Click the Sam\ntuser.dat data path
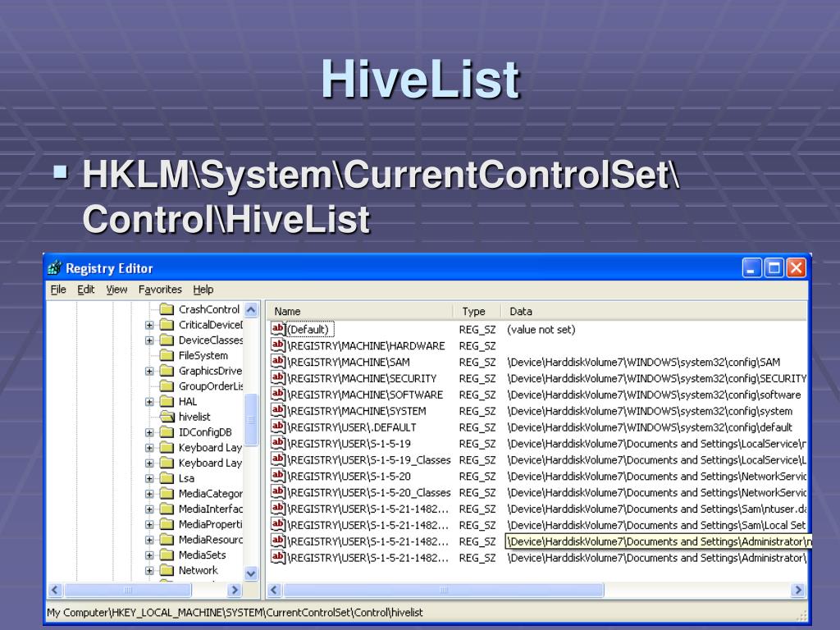This screenshot has width=840, height=630. pyautogui.click(x=657, y=509)
